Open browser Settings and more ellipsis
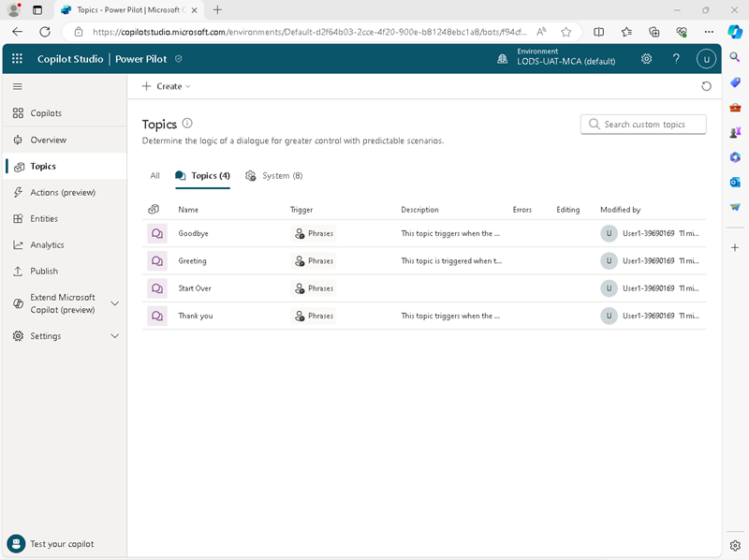Screen dimensions: 749x560 709,32
